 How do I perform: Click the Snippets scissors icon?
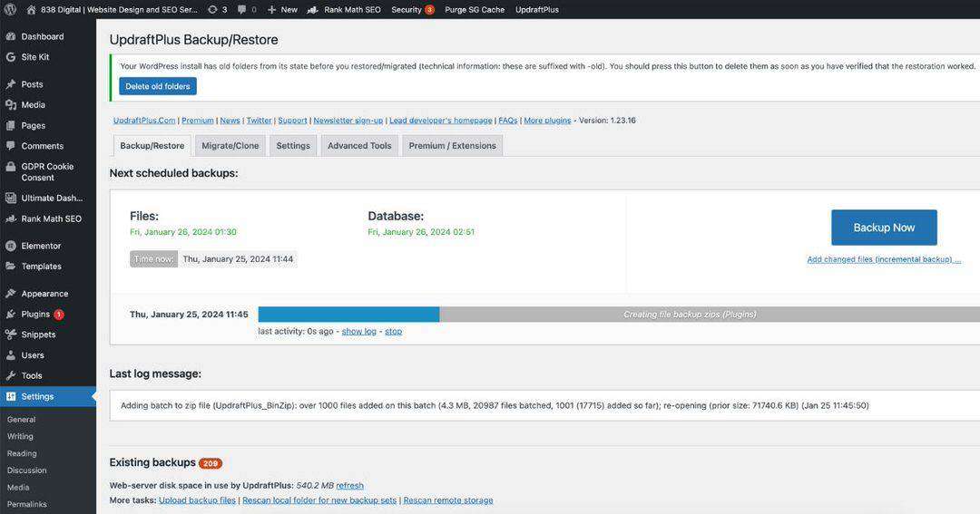tap(11, 335)
